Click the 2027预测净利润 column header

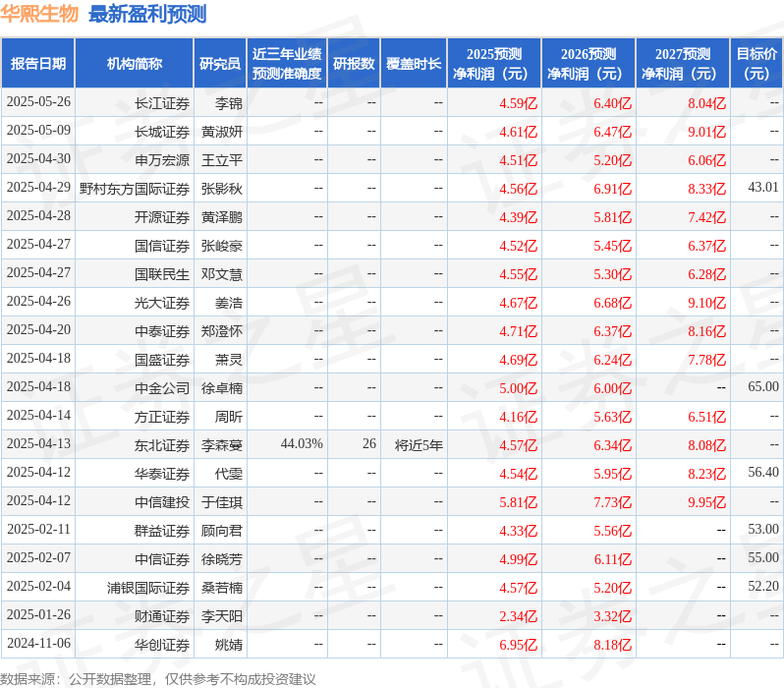(683, 64)
